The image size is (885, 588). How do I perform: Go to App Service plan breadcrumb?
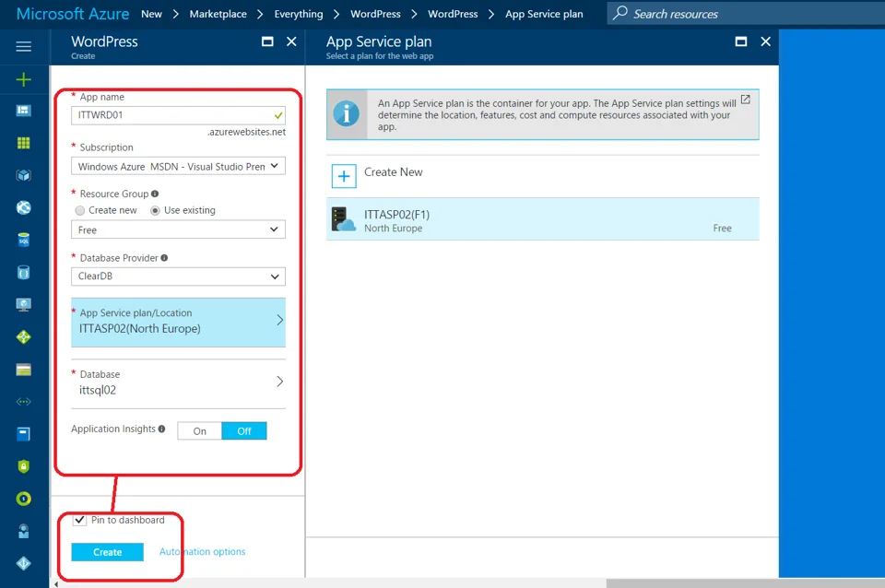click(544, 14)
